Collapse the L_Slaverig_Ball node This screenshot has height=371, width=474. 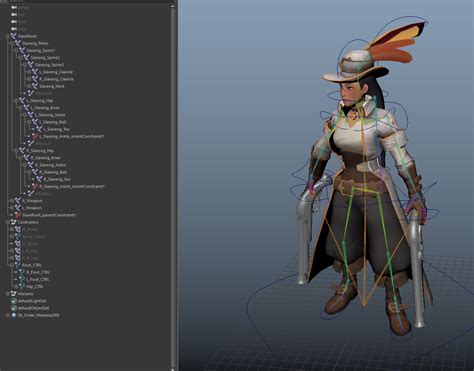(x=29, y=122)
